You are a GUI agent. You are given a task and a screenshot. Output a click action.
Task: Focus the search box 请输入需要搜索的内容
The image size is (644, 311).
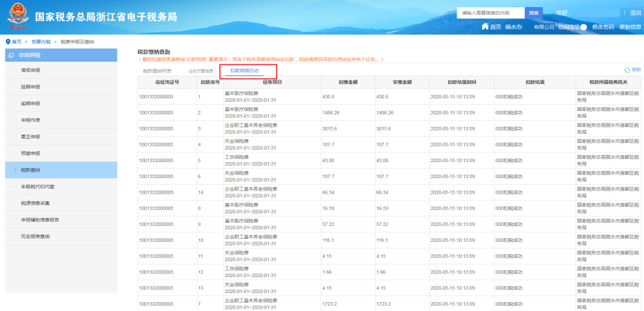coord(491,13)
